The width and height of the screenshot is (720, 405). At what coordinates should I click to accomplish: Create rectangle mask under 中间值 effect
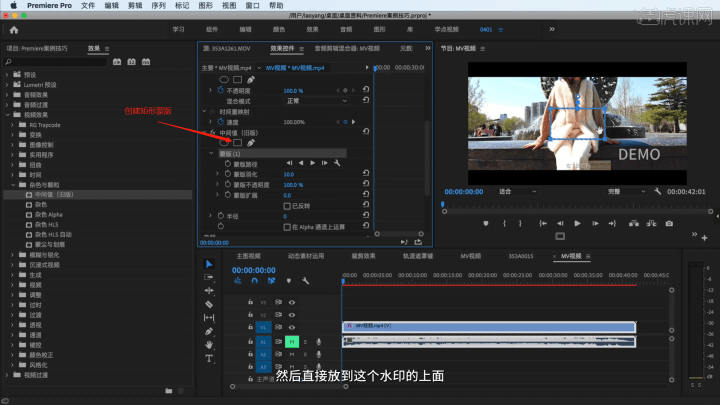[x=237, y=143]
